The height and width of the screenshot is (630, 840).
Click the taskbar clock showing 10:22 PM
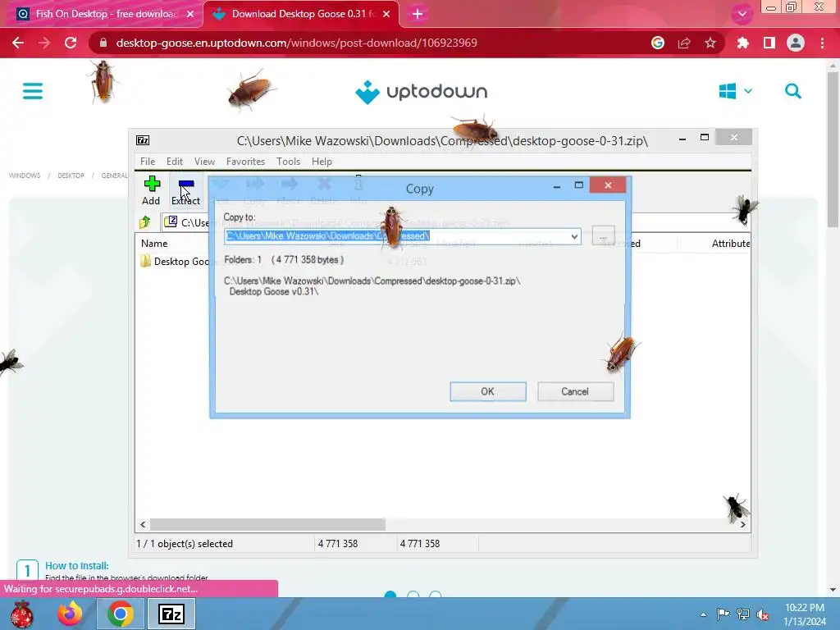[x=805, y=614]
